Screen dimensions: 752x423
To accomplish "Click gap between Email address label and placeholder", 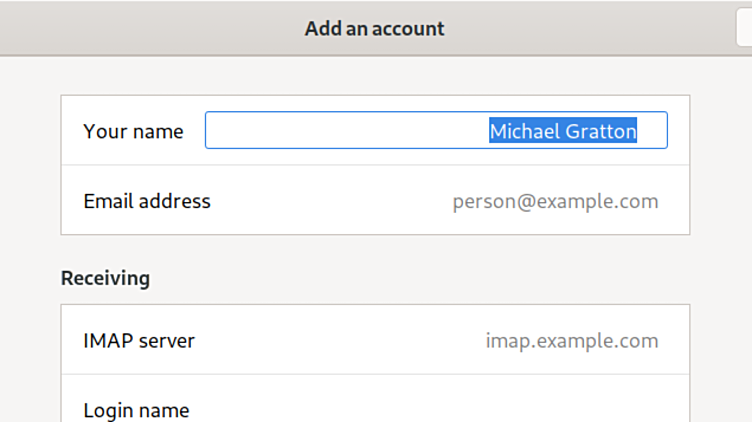I will [x=330, y=201].
